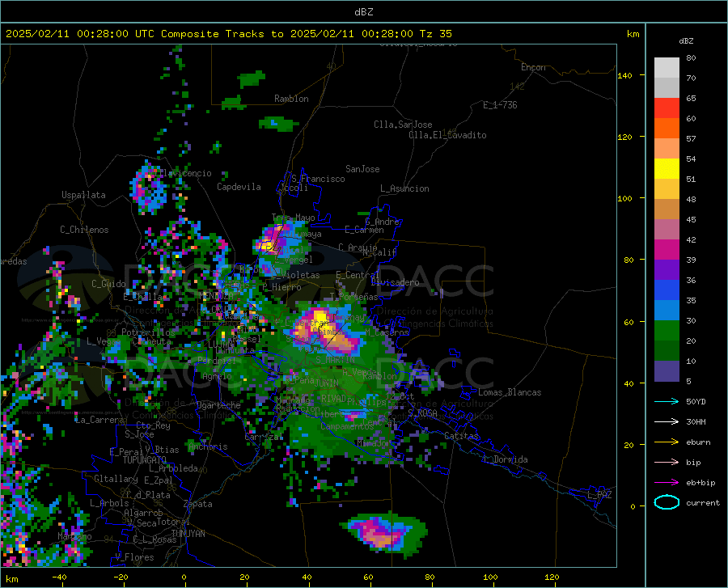Click the S_Francisco label
The image size is (728, 588).
318,179
